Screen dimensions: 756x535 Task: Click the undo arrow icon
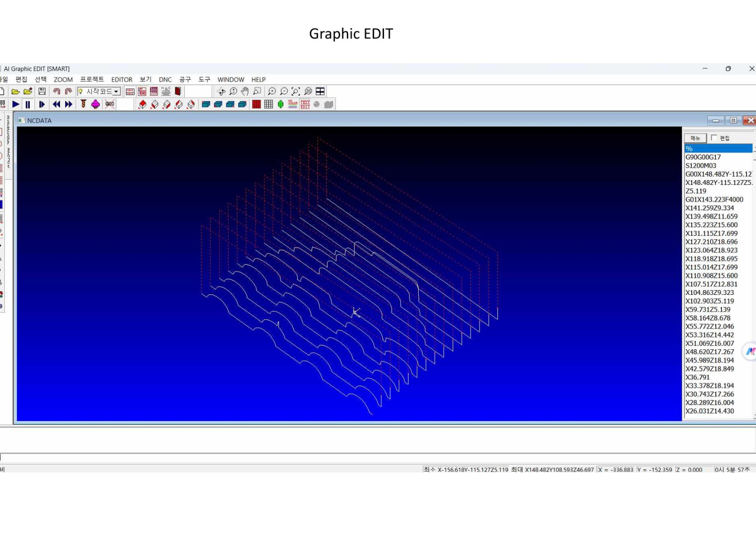(57, 91)
